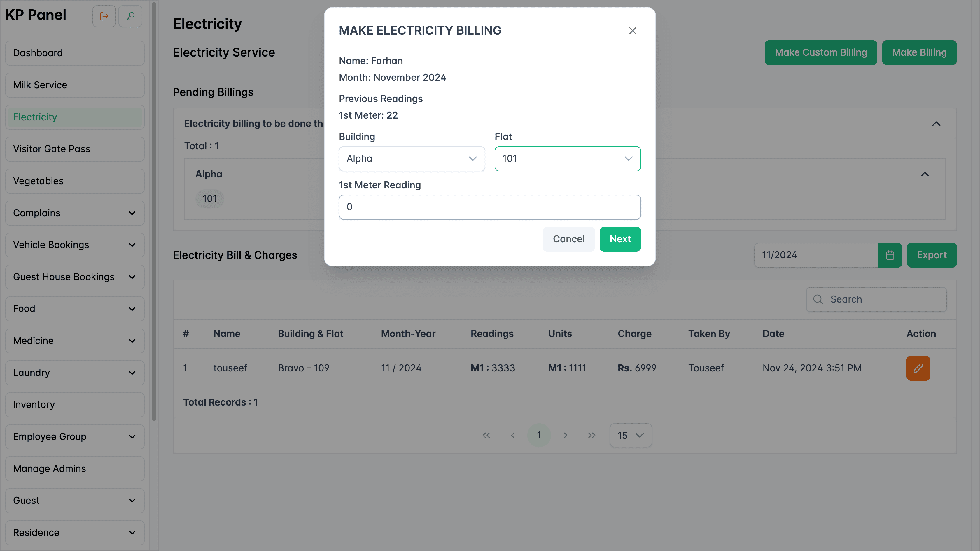Click the green key icon beside KP Panel

point(130,16)
